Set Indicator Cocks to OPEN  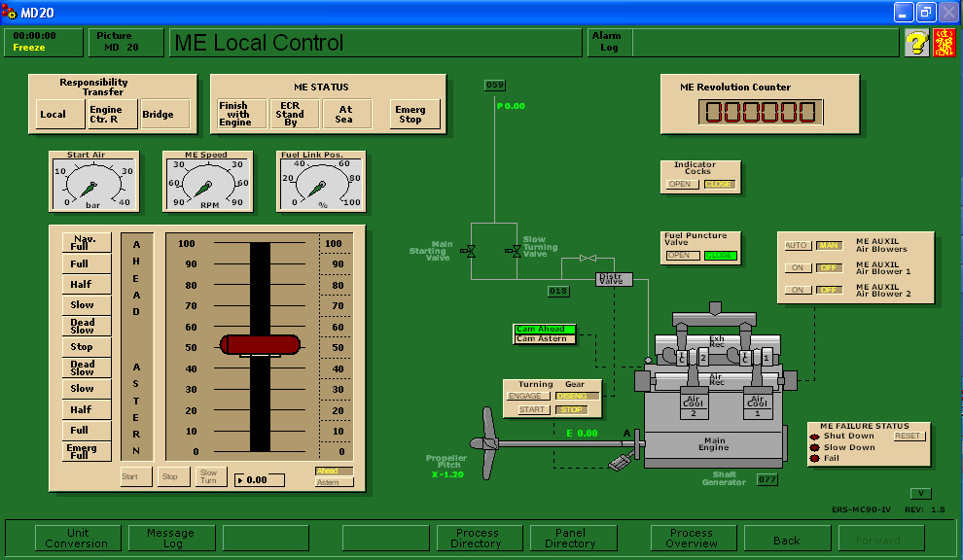(682, 185)
